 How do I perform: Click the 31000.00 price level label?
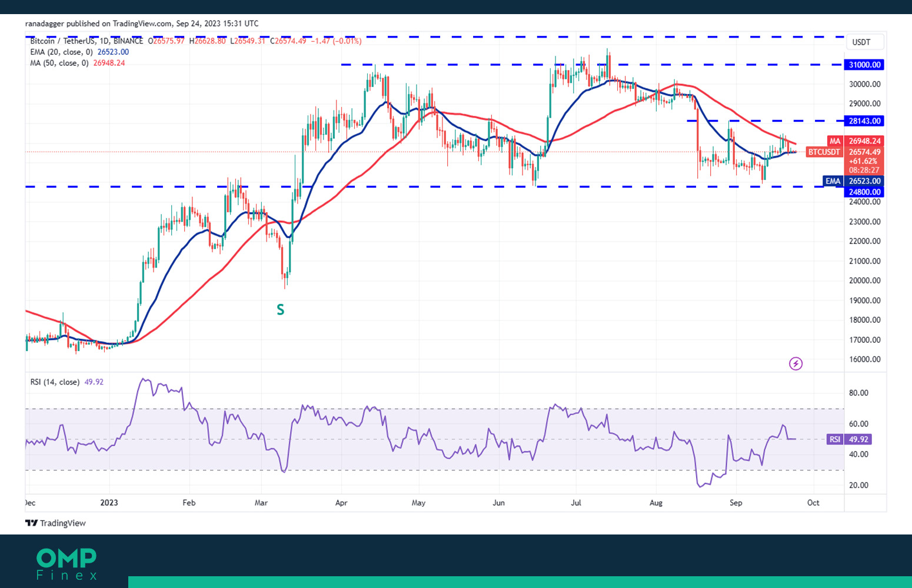click(864, 65)
